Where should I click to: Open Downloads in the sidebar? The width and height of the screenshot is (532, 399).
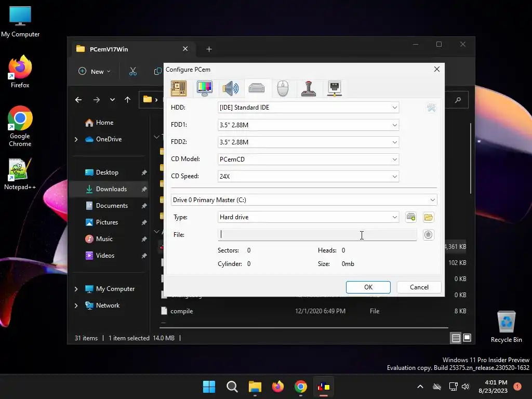111,189
